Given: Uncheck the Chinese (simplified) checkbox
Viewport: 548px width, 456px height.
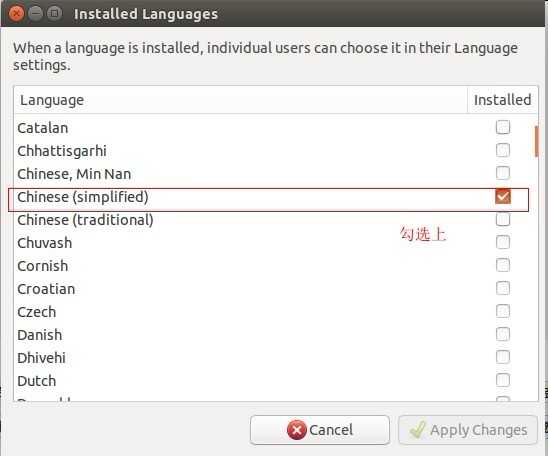Looking at the screenshot, I should (503, 196).
